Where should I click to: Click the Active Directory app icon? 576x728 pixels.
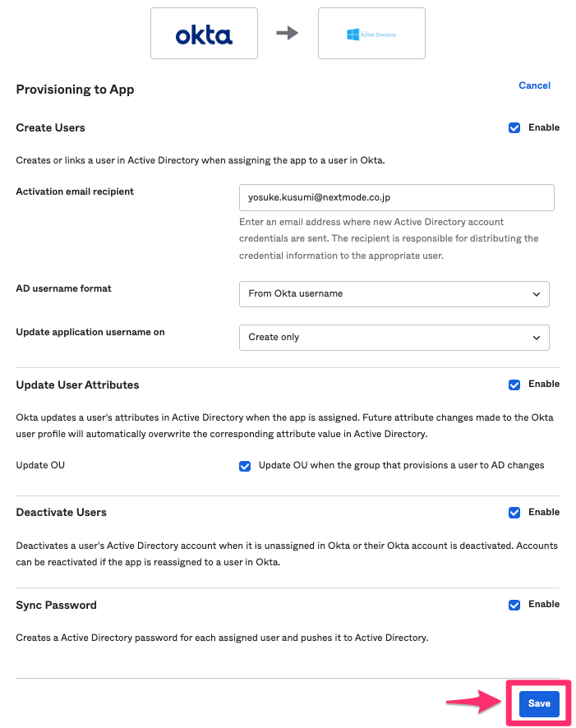click(x=371, y=33)
